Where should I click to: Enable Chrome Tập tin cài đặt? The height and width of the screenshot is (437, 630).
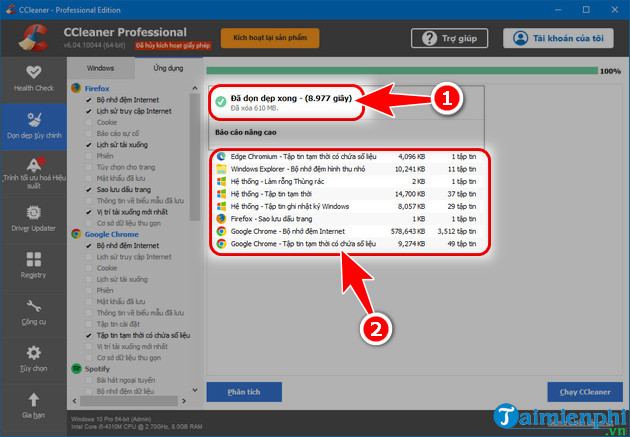[89, 324]
